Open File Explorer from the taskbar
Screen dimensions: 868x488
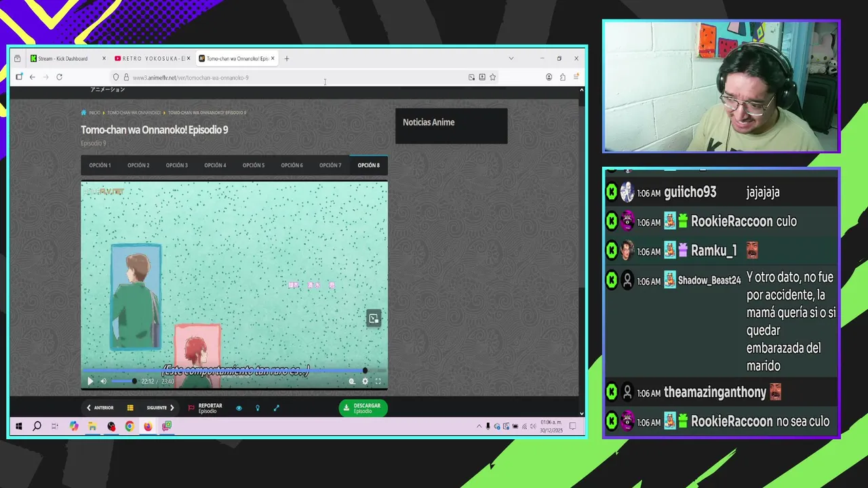tap(92, 426)
